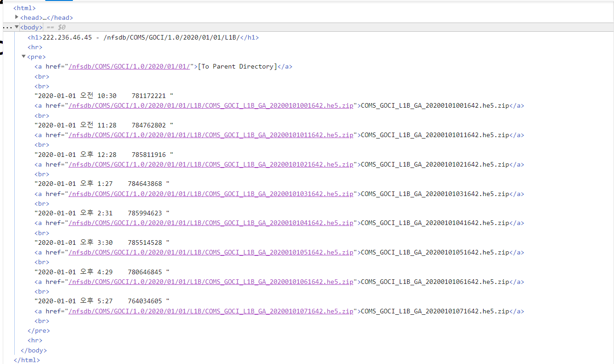Select text node '오후 1:27 784643868'
The height and width of the screenshot is (364, 614).
click(102, 184)
